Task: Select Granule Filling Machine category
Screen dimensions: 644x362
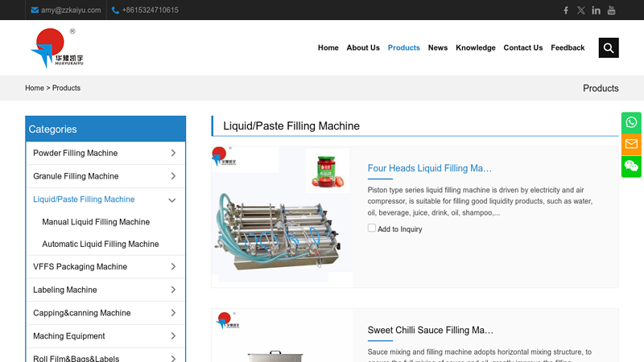Action: (76, 176)
